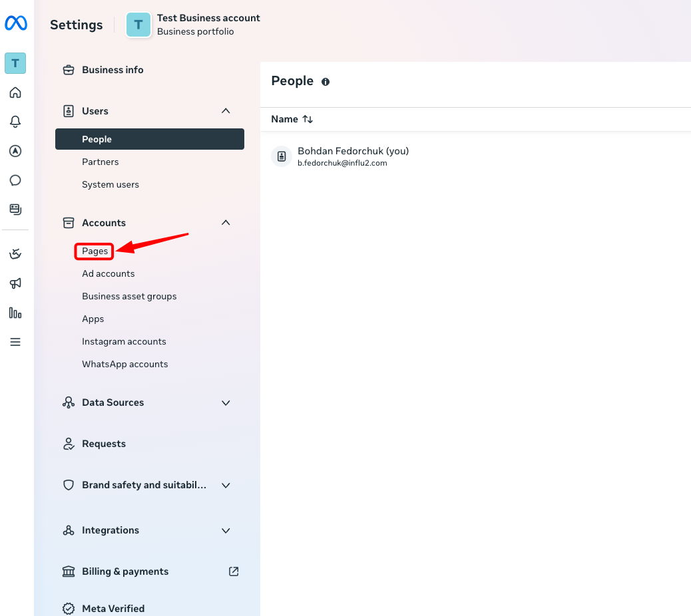Open Billing & payments in a new window
691x616 pixels.
click(234, 571)
